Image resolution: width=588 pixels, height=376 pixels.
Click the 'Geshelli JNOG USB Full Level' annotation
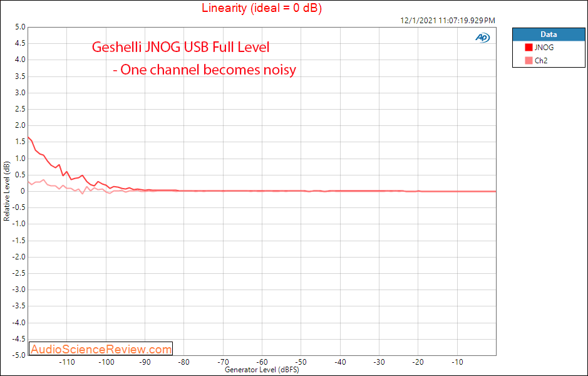(x=181, y=47)
